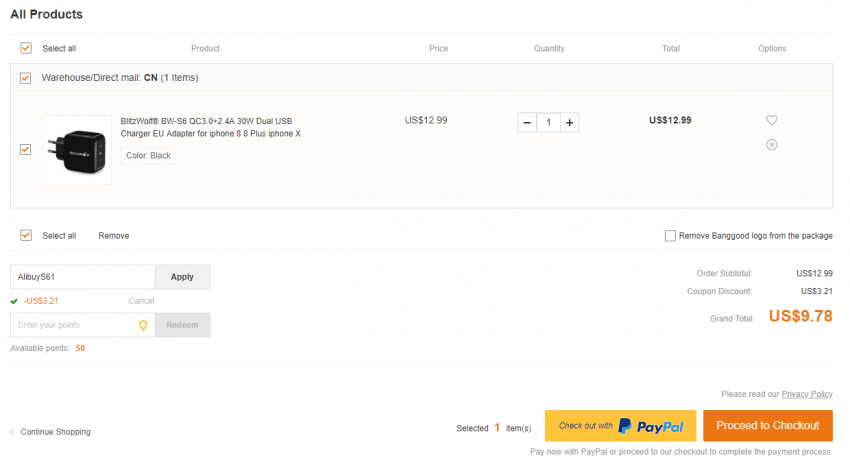Click the Options column header
The image size is (850, 469).
772,49
